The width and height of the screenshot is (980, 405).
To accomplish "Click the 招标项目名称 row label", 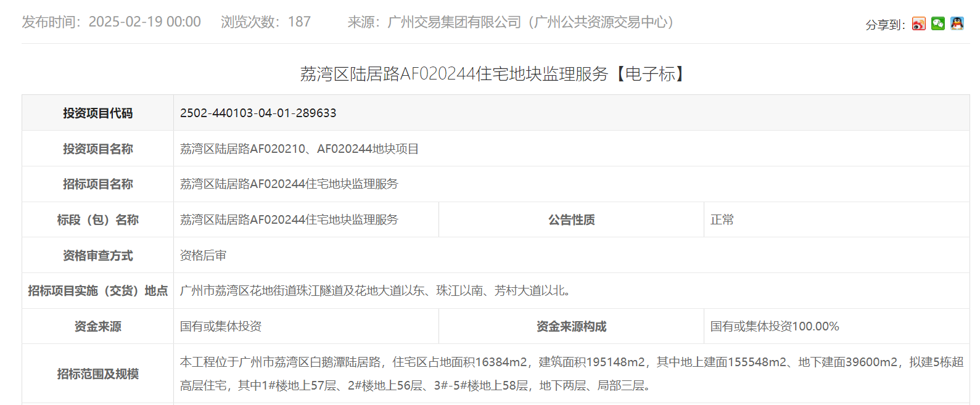I will (x=97, y=184).
